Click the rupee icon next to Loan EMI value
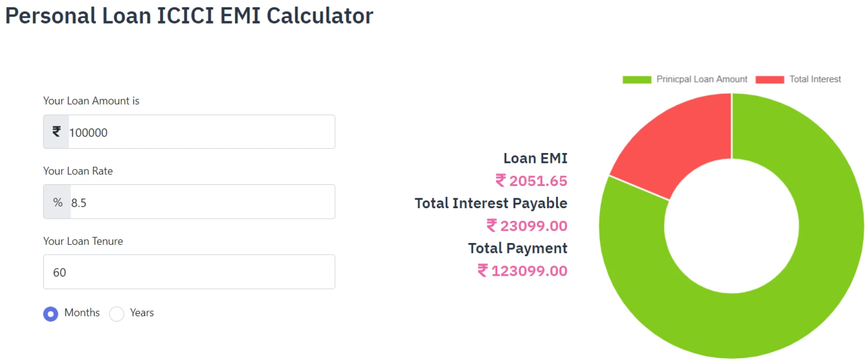 point(500,181)
